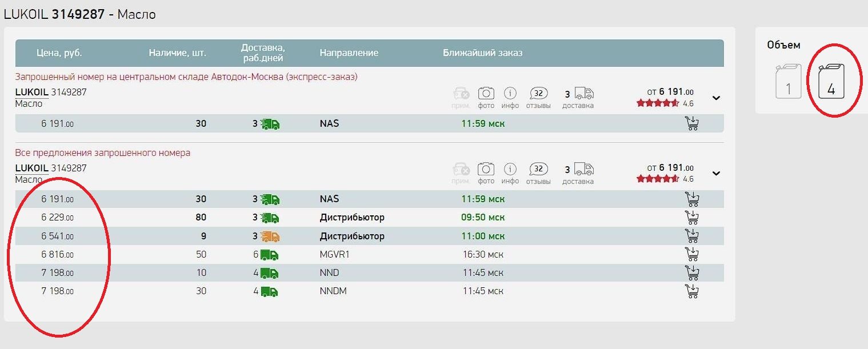Click the price 6 816.00
The width and height of the screenshot is (868, 349).
click(57, 255)
